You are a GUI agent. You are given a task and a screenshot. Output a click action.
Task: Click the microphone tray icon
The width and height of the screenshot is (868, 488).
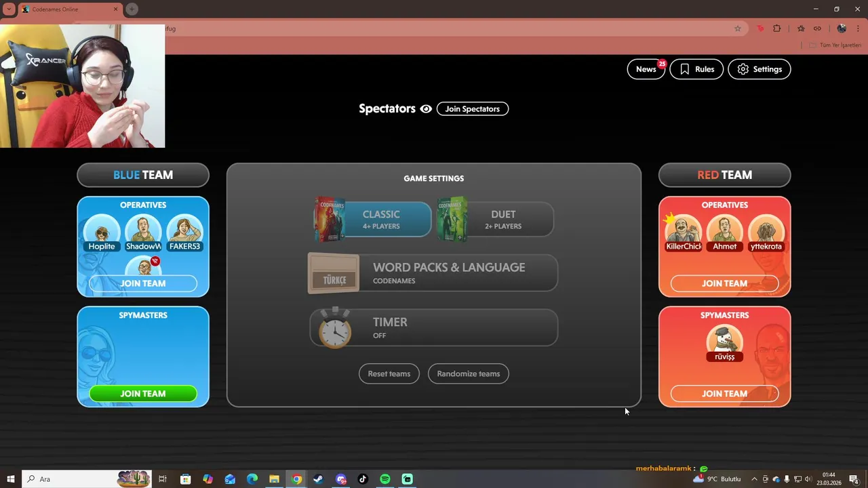[x=787, y=479]
